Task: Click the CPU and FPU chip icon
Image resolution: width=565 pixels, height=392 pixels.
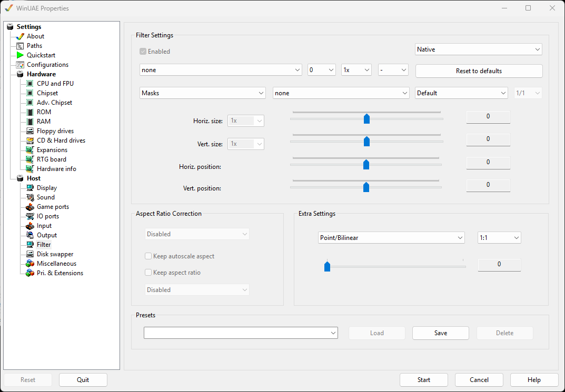Action: tap(30, 84)
